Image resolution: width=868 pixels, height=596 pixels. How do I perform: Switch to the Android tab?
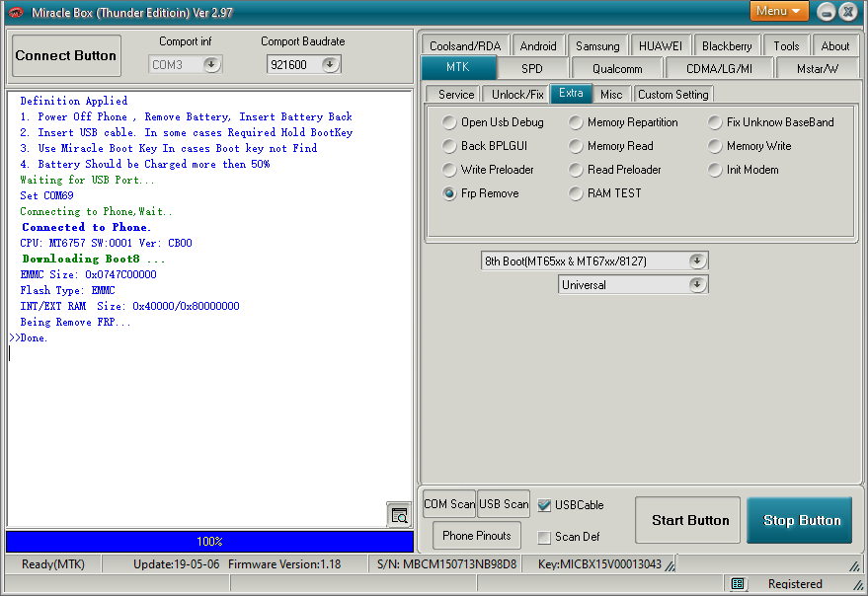pos(538,46)
